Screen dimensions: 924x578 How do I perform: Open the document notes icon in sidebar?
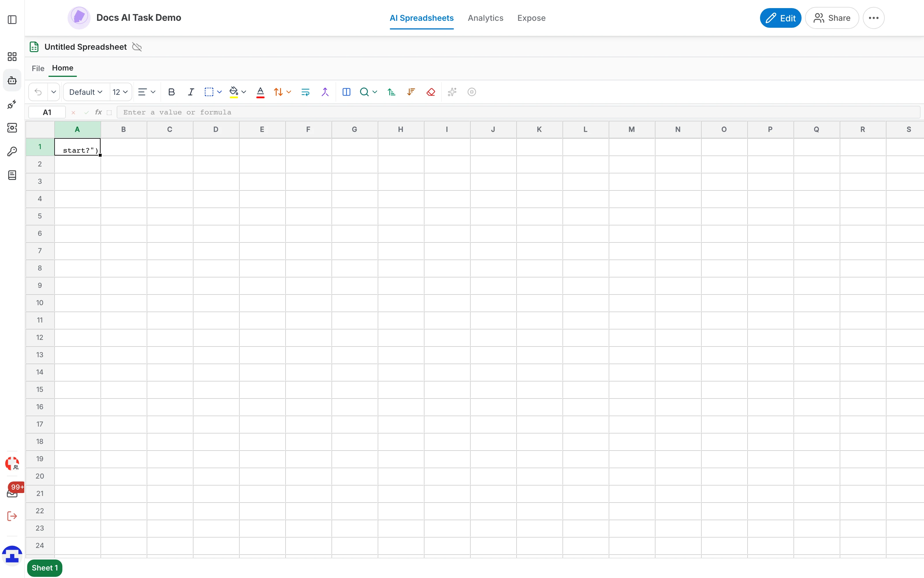point(12,175)
